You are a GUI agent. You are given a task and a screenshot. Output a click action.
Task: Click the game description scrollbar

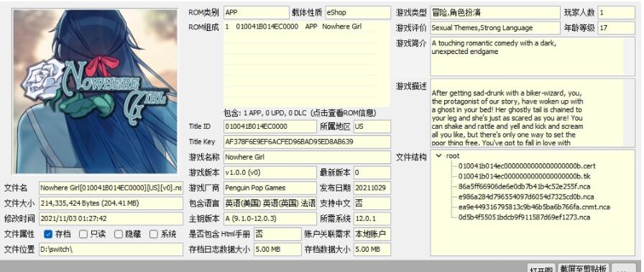629,113
